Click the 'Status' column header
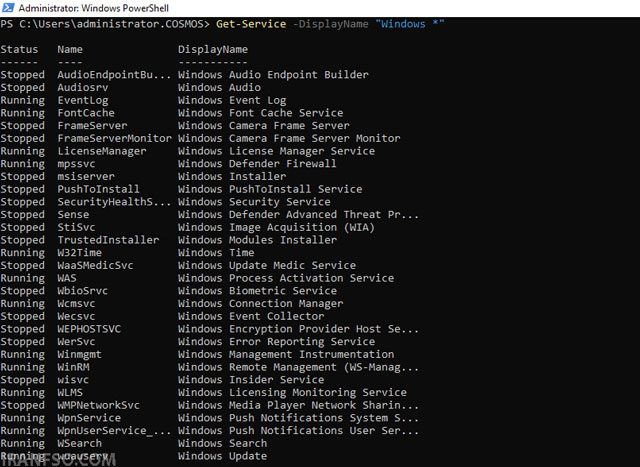Screen dimensions: 640x467 19,49
